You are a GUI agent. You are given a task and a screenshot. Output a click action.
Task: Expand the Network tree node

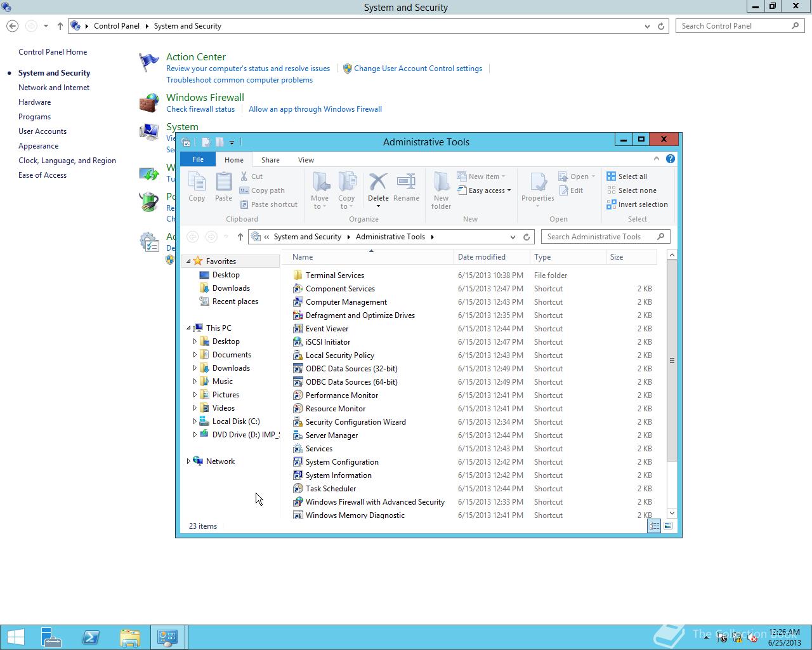(188, 461)
